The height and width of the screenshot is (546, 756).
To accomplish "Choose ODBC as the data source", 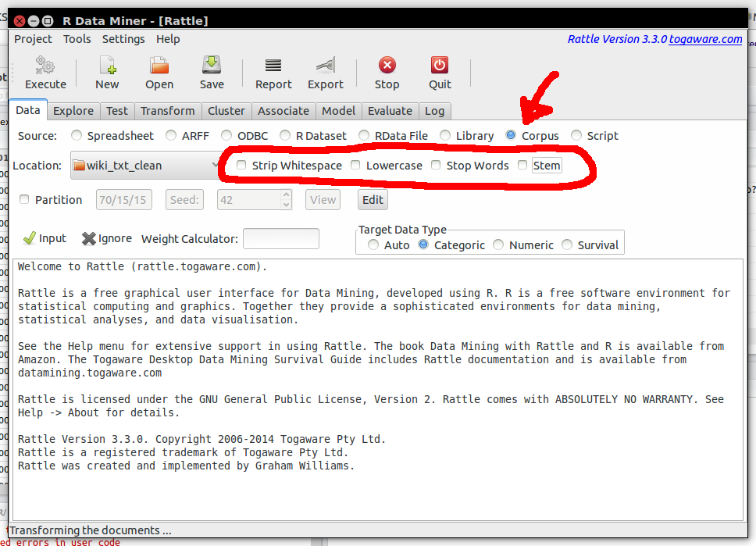I will pos(226,136).
